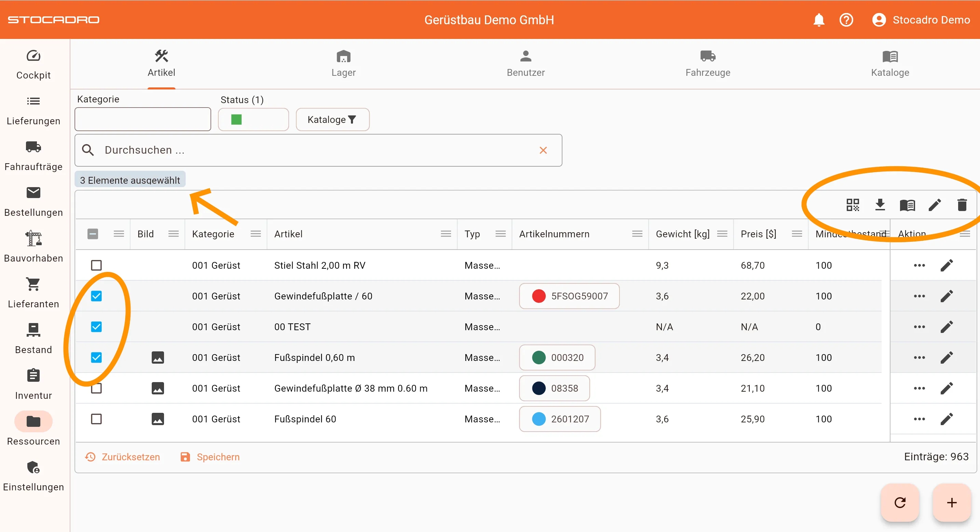The width and height of the screenshot is (980, 532).
Task: Uncheck the Gewindefußplatte / 60 row
Action: (96, 296)
